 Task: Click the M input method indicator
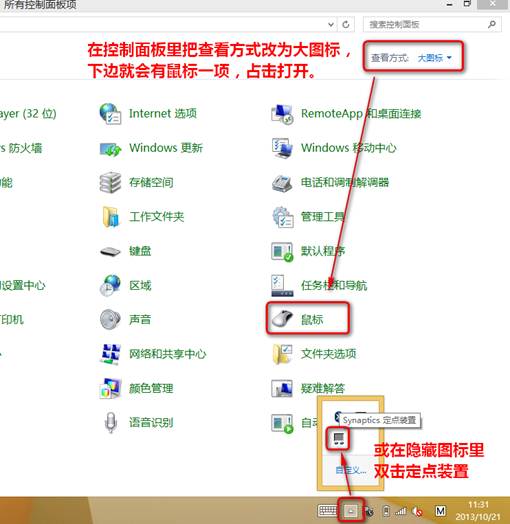(x=440, y=511)
